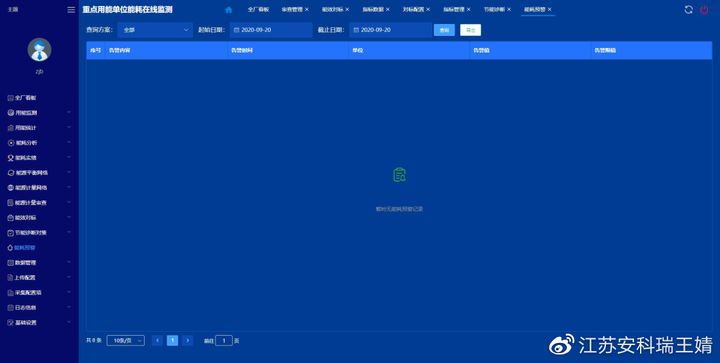The image size is (720, 363).
Task: Click the home icon in the tab bar
Action: pos(229,10)
